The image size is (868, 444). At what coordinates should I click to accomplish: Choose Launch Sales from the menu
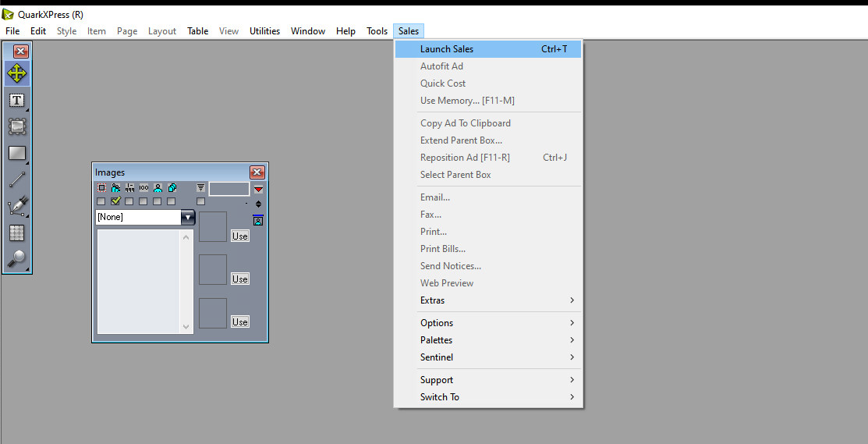click(488, 48)
